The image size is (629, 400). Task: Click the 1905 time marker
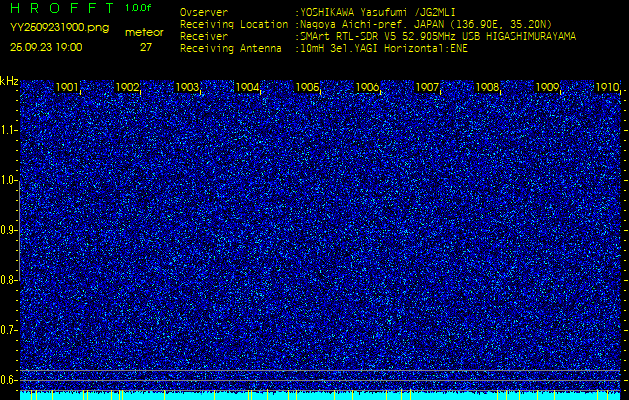click(307, 87)
